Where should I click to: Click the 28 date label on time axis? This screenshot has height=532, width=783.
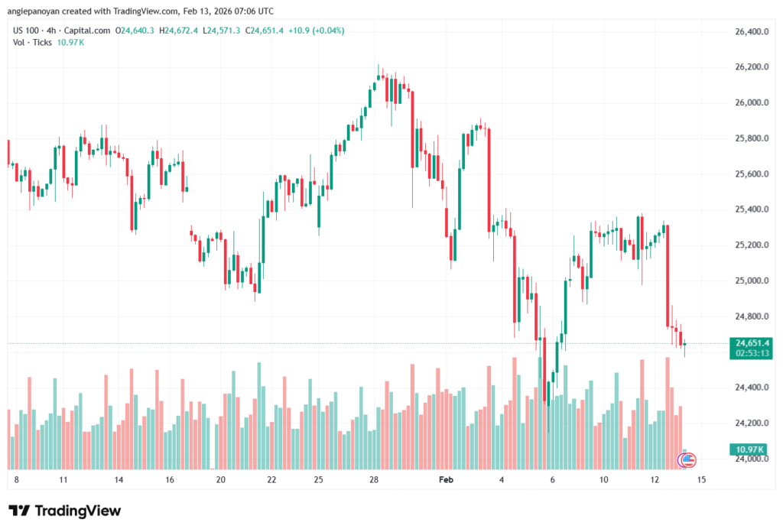click(374, 479)
